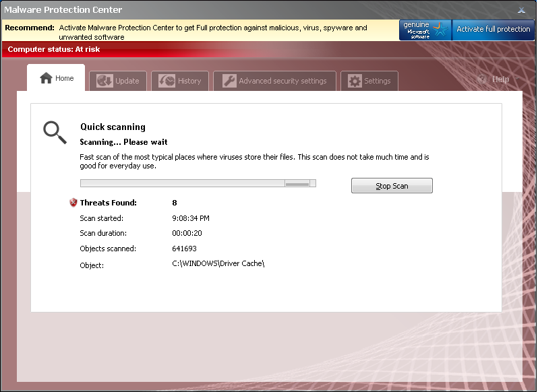Click the Help question mark icon
The height and width of the screenshot is (392, 538).
tap(482, 79)
